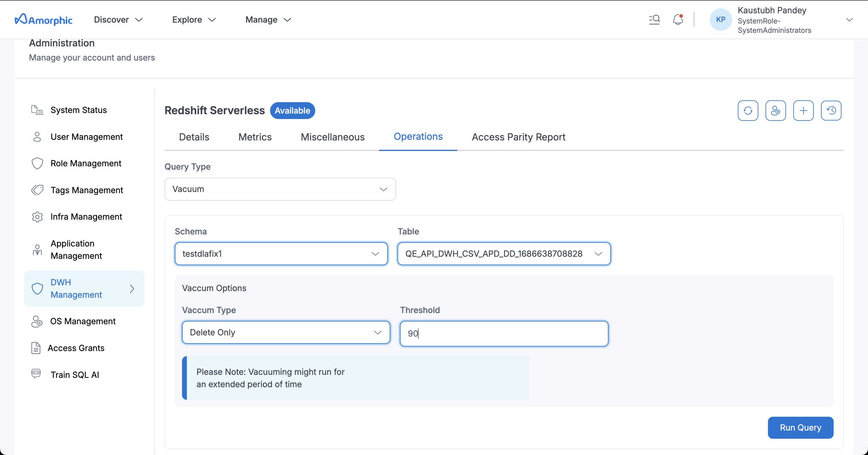Image resolution: width=868 pixels, height=455 pixels.
Task: Expand the Manage menu
Action: pyautogui.click(x=268, y=20)
